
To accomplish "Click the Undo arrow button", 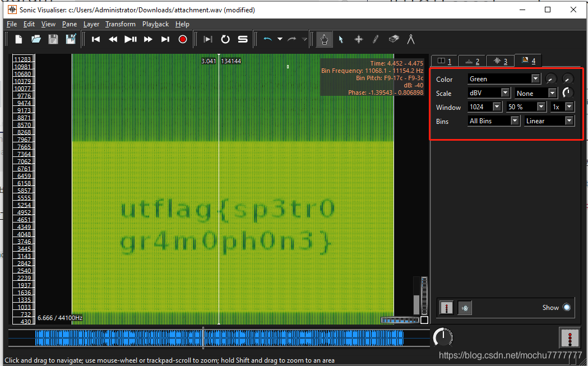I will [x=268, y=39].
